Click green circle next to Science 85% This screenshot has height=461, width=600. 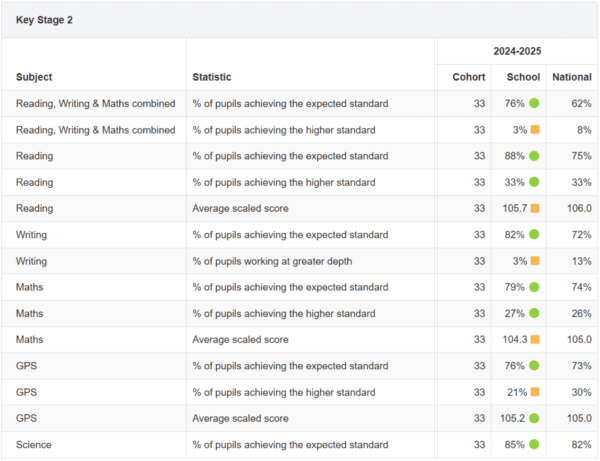pos(535,445)
